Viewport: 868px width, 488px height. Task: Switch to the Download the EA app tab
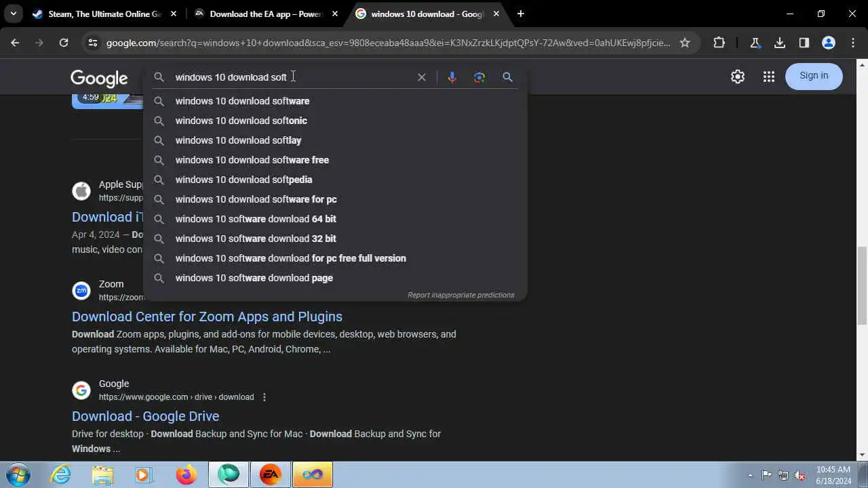[x=265, y=14]
